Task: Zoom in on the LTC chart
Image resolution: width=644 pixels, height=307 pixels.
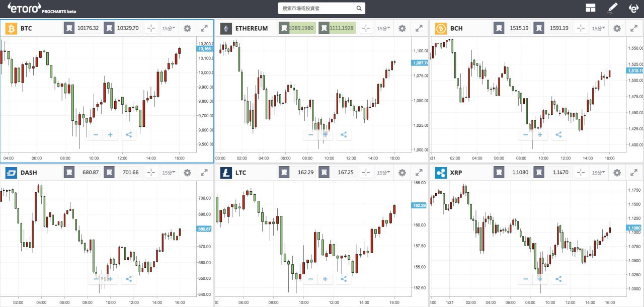Action: [x=325, y=279]
